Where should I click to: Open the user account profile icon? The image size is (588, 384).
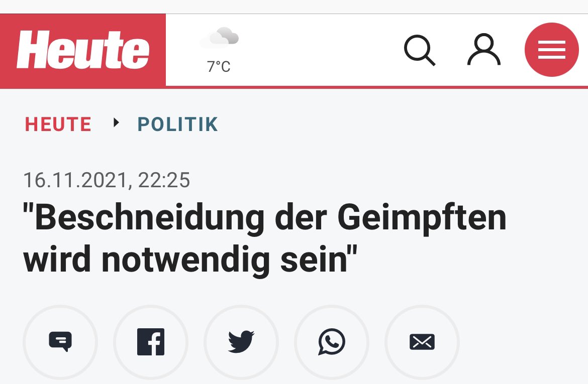pyautogui.click(x=483, y=51)
